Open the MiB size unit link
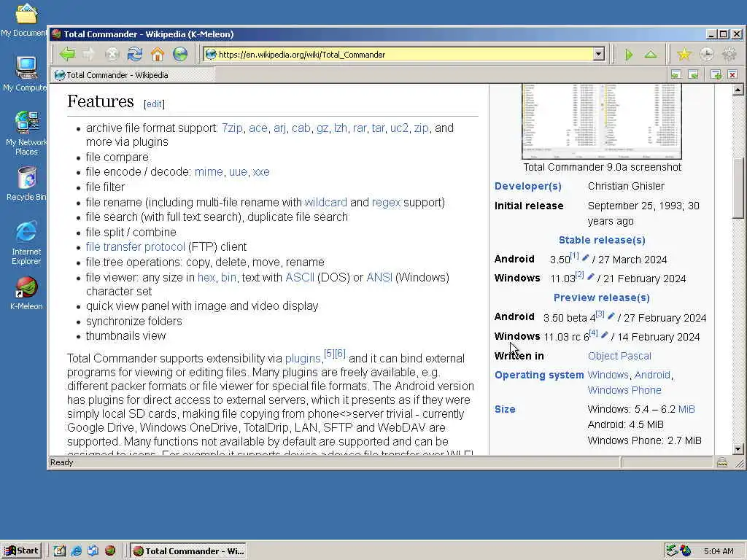 coord(686,409)
